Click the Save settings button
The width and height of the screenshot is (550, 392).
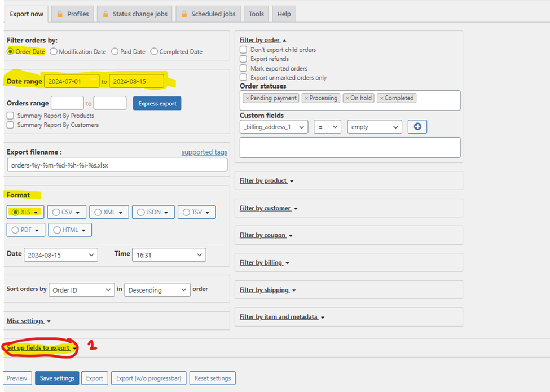57,378
